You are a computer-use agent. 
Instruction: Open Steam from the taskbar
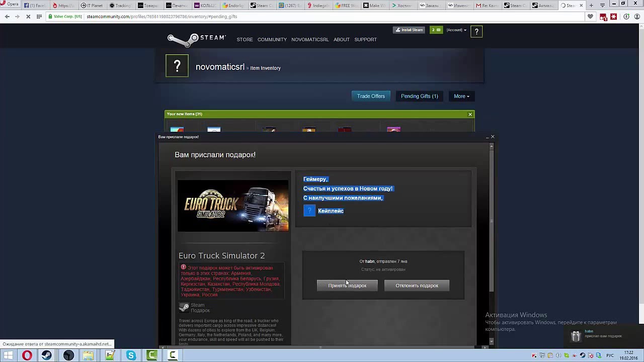[46, 355]
